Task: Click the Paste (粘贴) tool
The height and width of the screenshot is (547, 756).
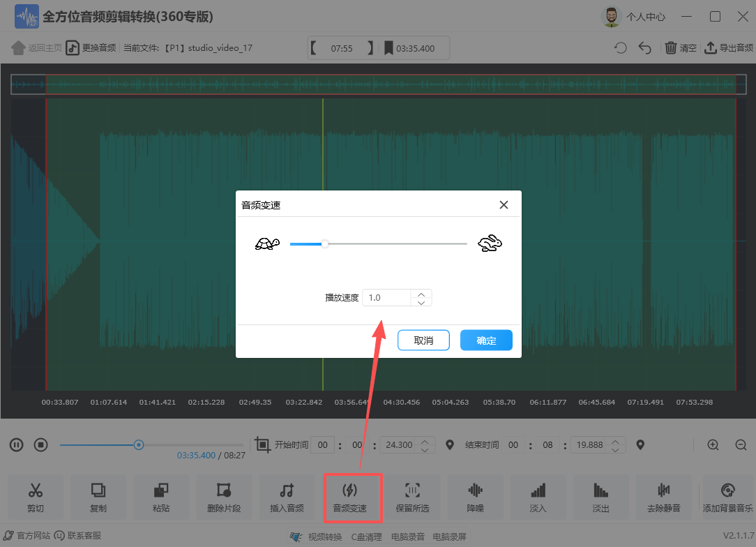Action: 161,497
